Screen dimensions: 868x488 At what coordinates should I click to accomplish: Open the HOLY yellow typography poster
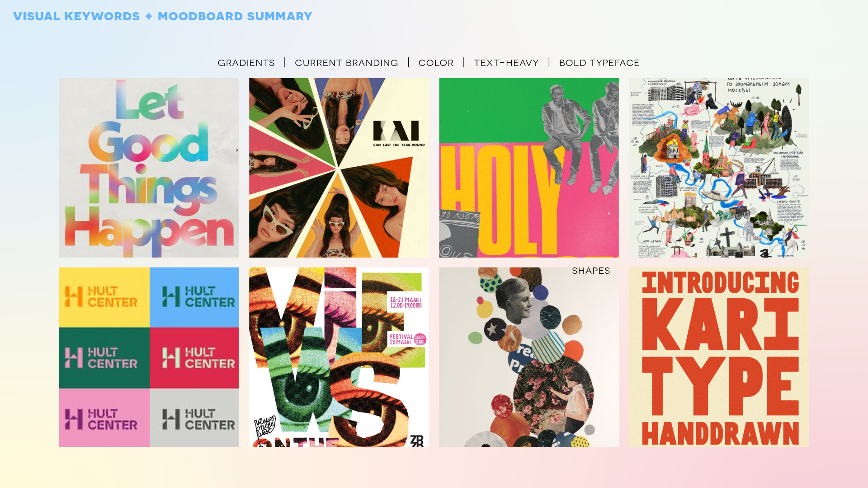[x=528, y=168]
